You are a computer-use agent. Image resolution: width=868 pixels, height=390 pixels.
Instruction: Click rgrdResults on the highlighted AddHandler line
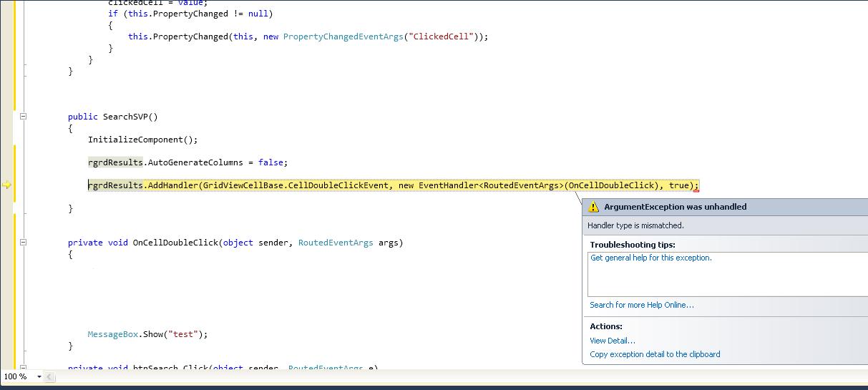[115, 185]
